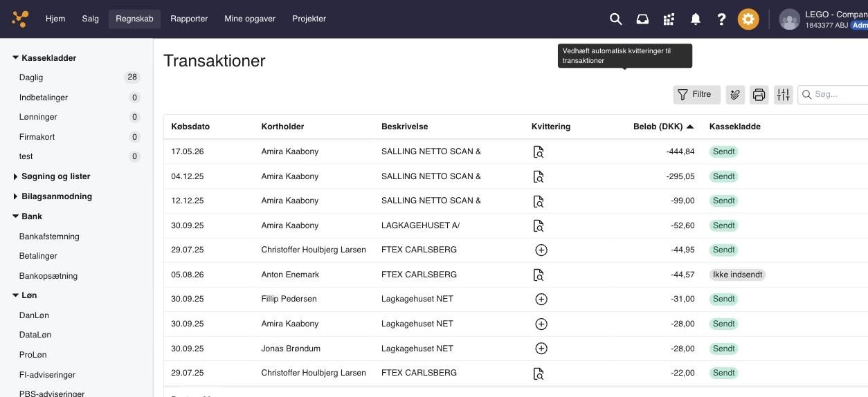
Task: Open the search magnifier in top bar
Action: click(615, 19)
